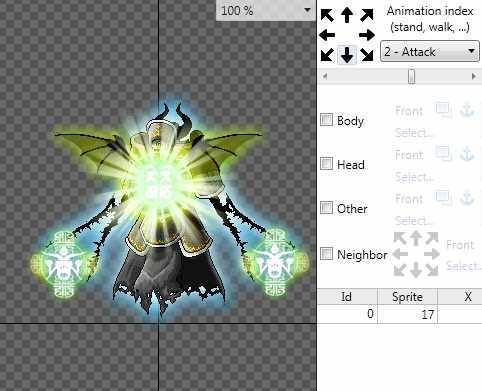This screenshot has height=391, width=482.
Task: Enable the Head reference checkbox
Action: click(x=326, y=164)
